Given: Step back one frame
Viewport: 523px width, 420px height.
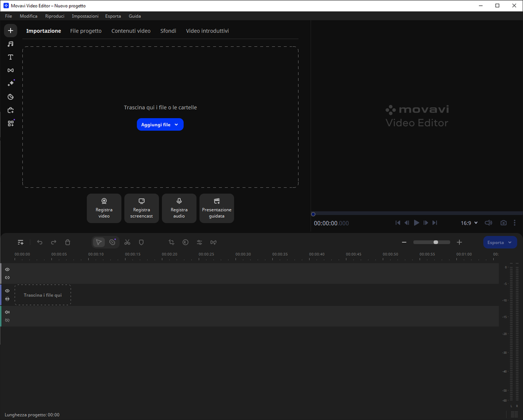Looking at the screenshot, I should 407,223.
